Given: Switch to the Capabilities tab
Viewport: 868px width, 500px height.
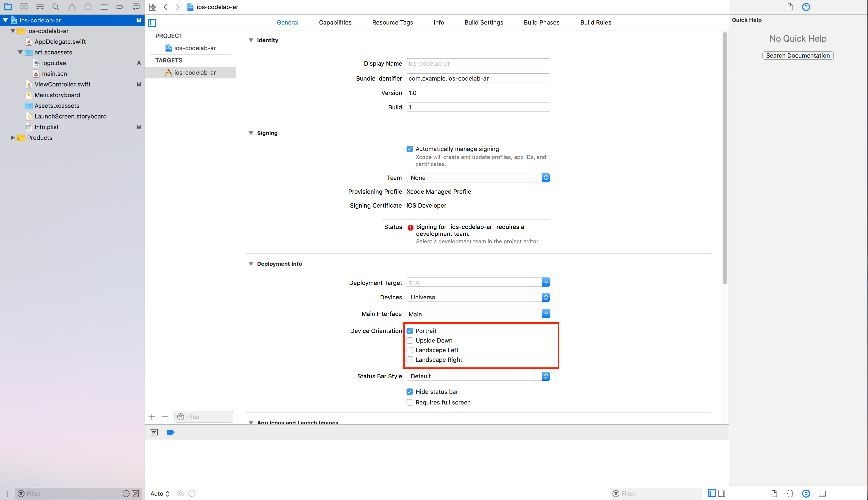Looking at the screenshot, I should [x=335, y=22].
